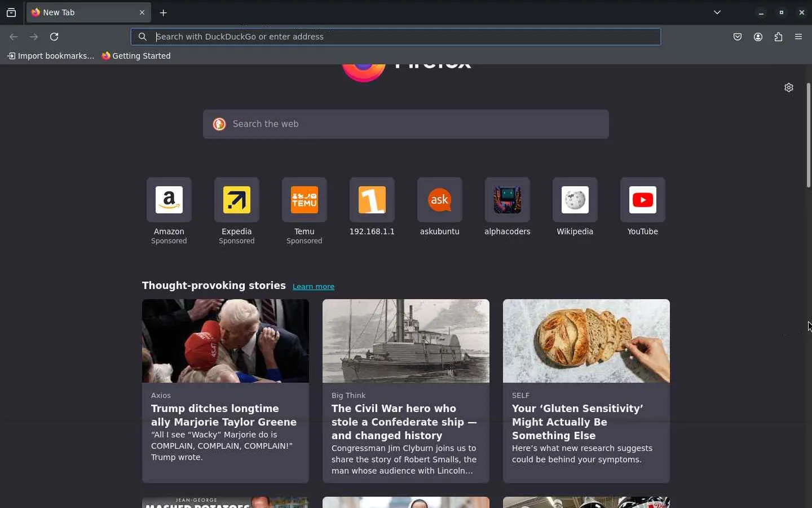The height and width of the screenshot is (508, 812).
Task: Click the 'Thought-provoking stories' heading
Action: pos(214,286)
